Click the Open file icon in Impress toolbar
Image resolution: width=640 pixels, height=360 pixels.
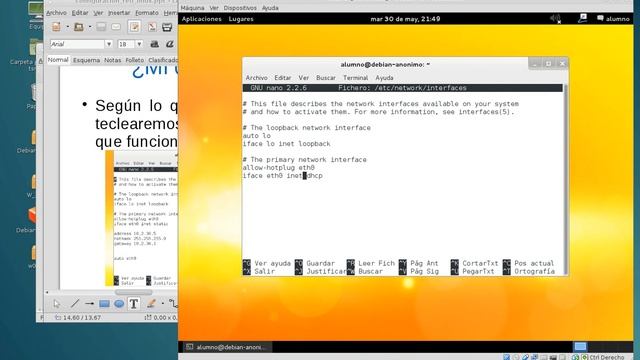tap(78, 27)
